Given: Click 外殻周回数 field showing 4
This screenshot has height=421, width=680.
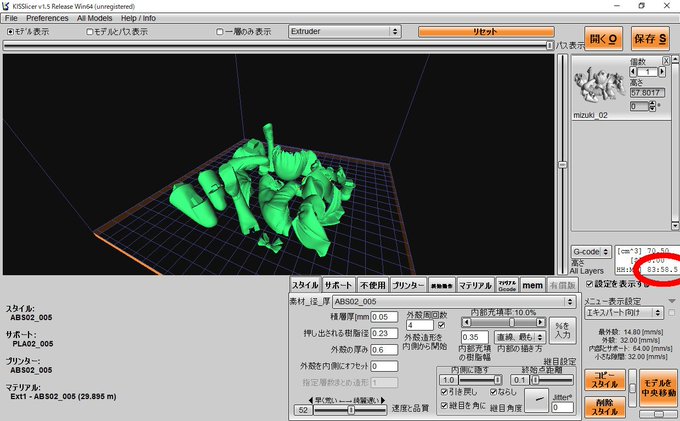Looking at the screenshot, I should pos(420,325).
